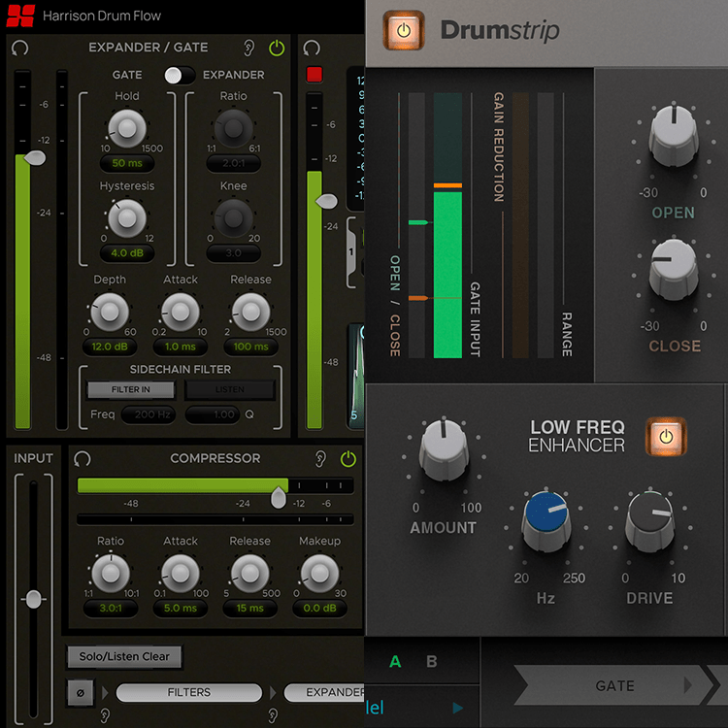Click the Depth knob
This screenshot has height=728, width=728.
click(x=110, y=312)
